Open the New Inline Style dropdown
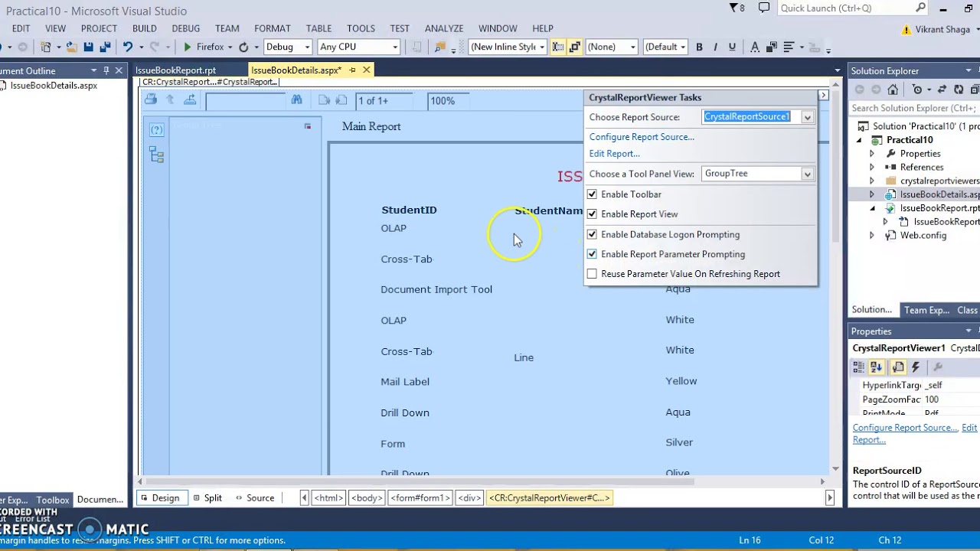The height and width of the screenshot is (551, 980). pyautogui.click(x=541, y=47)
